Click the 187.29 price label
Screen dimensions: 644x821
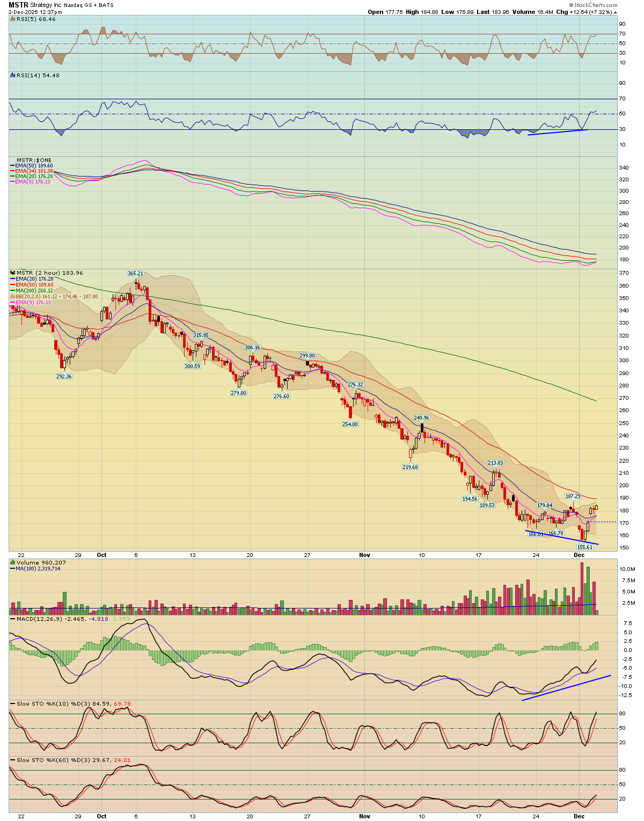[x=573, y=496]
